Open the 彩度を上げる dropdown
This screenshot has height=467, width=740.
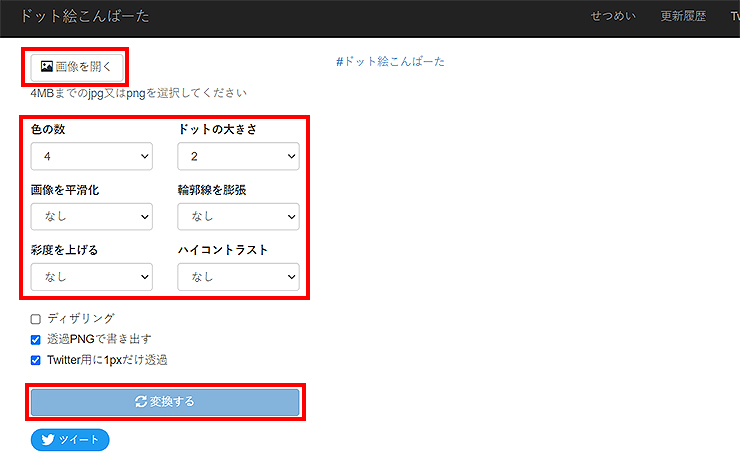[92, 277]
